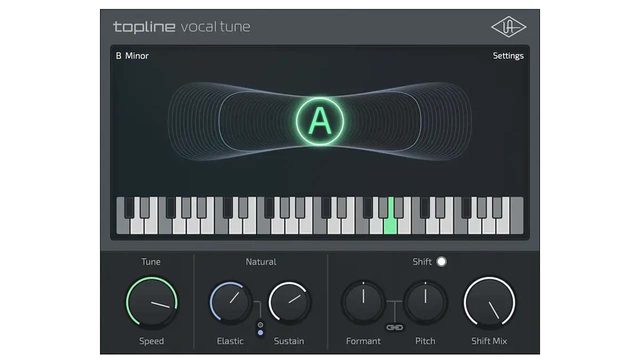Click the last key of the piano keyboard
Image resolution: width=640 pixels, height=360 pixels.
(x=517, y=216)
